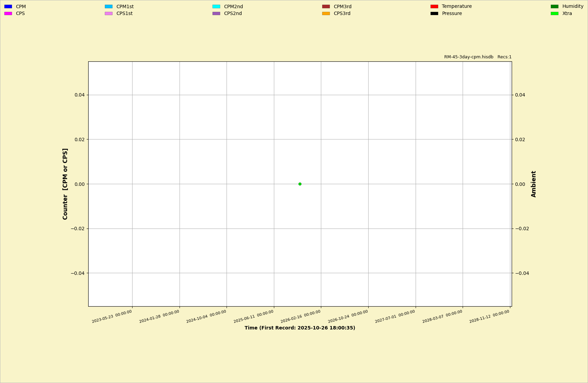The width and height of the screenshot is (588, 383).
Task: Click the dark green Humidity swatch
Action: (x=555, y=6)
